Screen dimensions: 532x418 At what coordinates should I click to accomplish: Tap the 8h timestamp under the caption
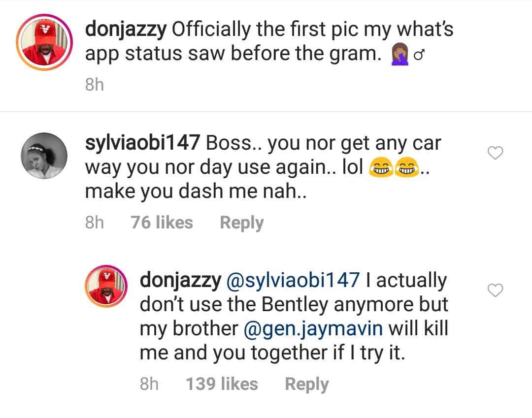pyautogui.click(x=95, y=85)
